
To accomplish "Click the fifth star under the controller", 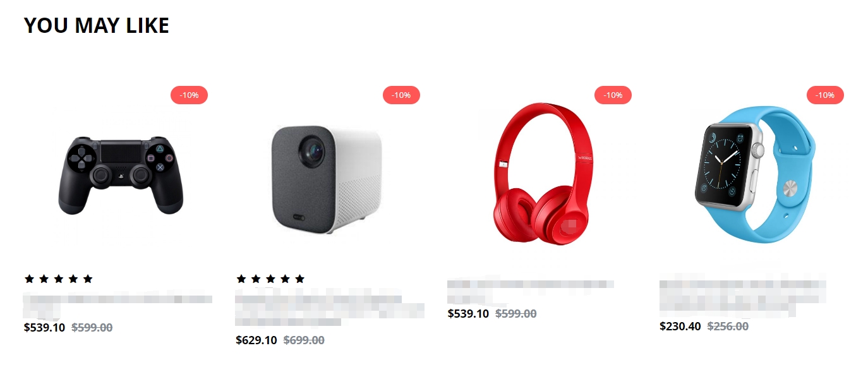I will [x=88, y=279].
